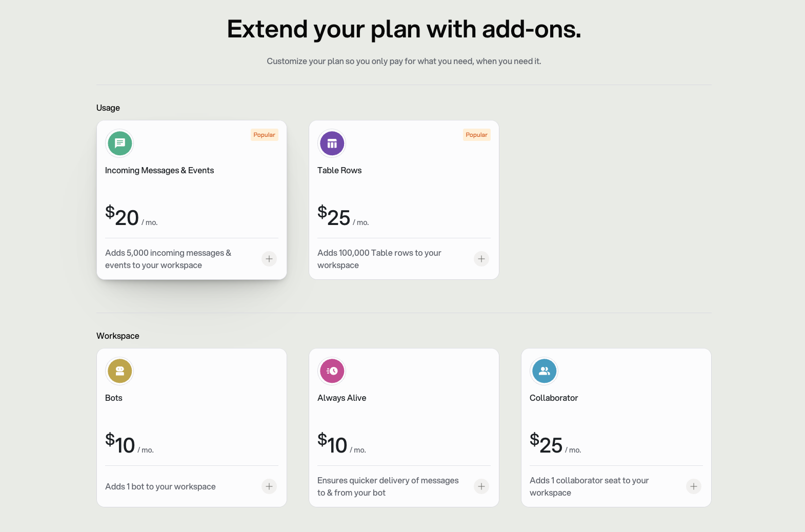
Task: Click the blue Collaborator people icon
Action: pyautogui.click(x=544, y=371)
